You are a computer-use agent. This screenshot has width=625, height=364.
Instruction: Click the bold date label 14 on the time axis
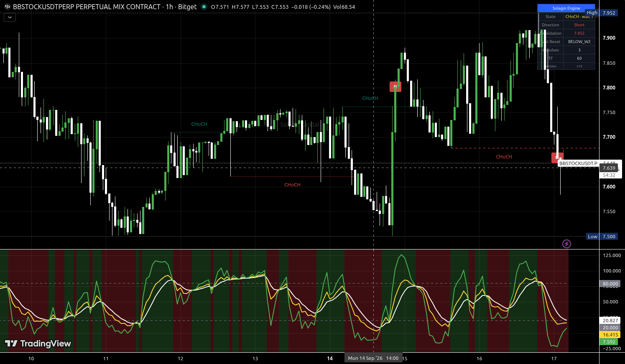click(x=330, y=359)
